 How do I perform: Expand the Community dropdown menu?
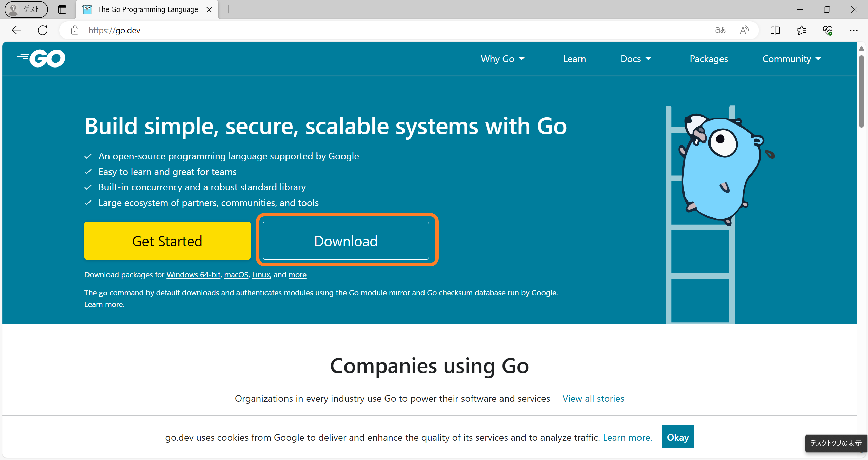point(792,59)
